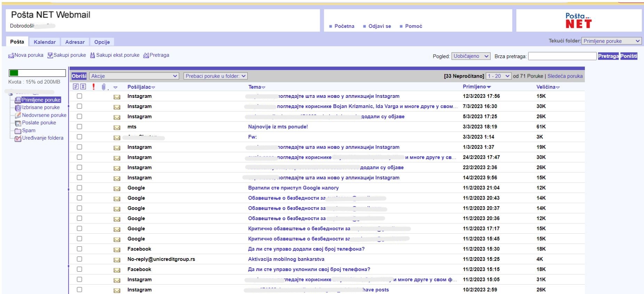
Task: Tick checkbox for Google 11/2/2023 17:17 message
Action: (79, 229)
